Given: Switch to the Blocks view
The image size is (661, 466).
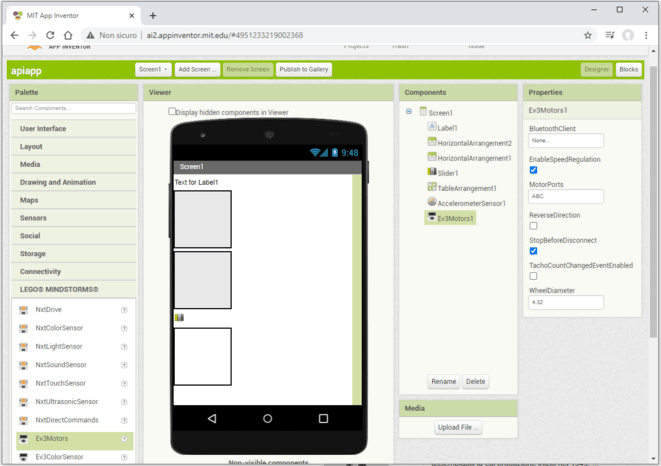Looking at the screenshot, I should [x=628, y=69].
